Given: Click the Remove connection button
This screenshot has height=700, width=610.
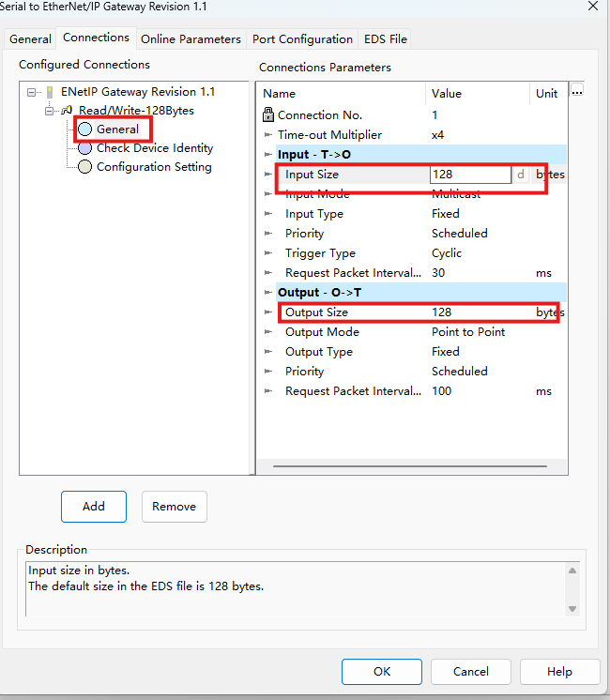Looking at the screenshot, I should (175, 507).
